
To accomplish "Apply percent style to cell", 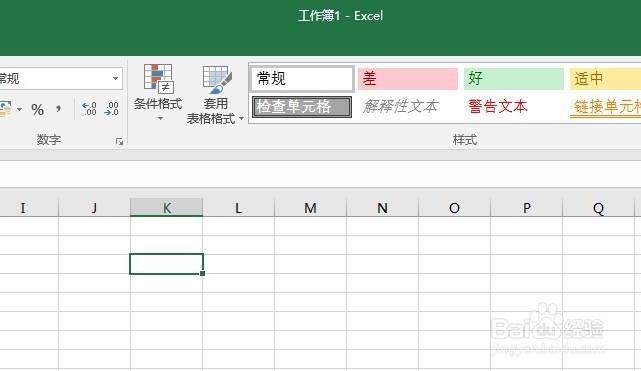I will (x=37, y=110).
